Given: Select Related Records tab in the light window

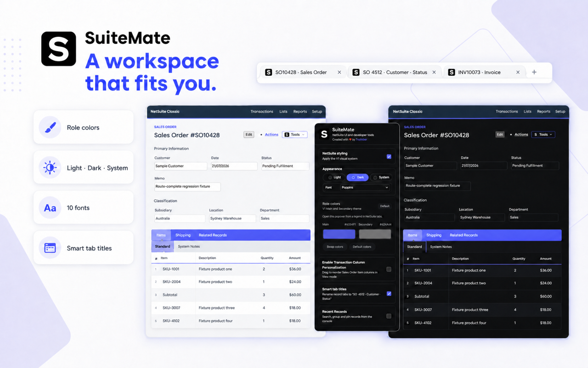Looking at the screenshot, I should (x=213, y=235).
